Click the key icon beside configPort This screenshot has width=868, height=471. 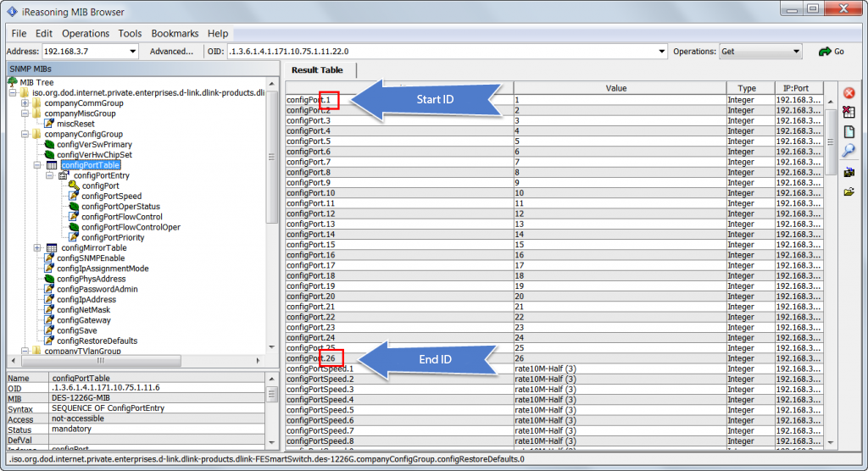pyautogui.click(x=74, y=186)
